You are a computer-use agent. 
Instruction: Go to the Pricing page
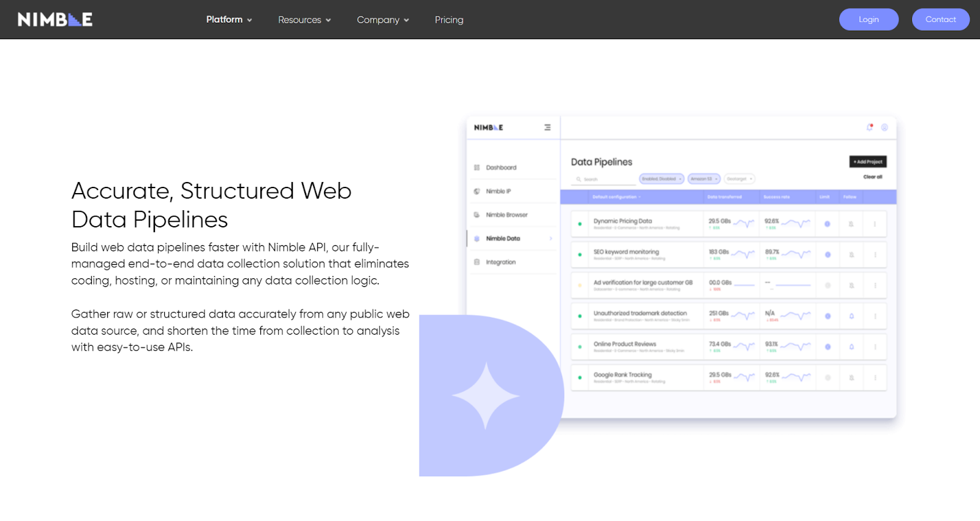449,20
